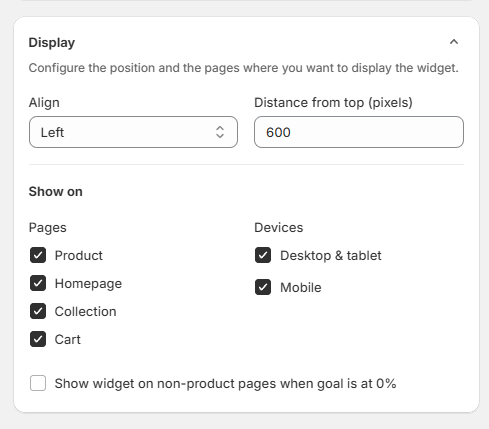This screenshot has width=489, height=429.
Task: Click the Pages column label
Action: 48,228
